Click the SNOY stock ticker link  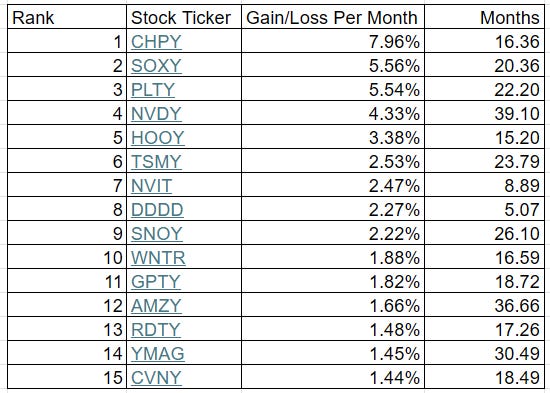pos(156,233)
